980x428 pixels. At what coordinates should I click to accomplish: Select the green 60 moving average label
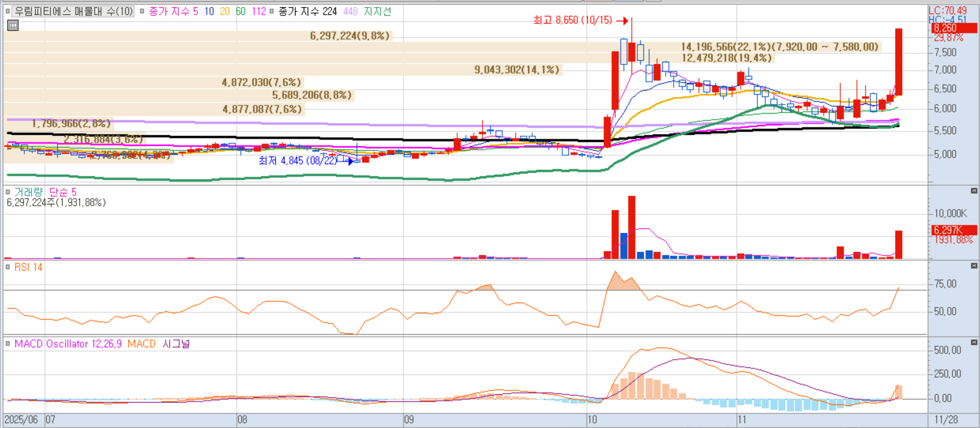pyautogui.click(x=241, y=11)
